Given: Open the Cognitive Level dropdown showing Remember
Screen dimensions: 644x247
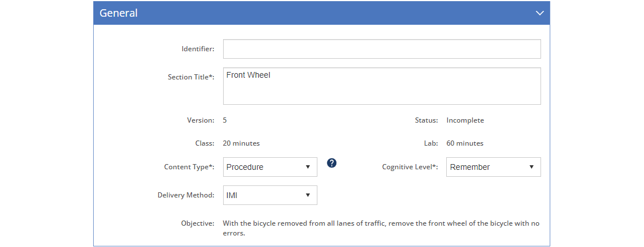Looking at the screenshot, I should [x=493, y=167].
